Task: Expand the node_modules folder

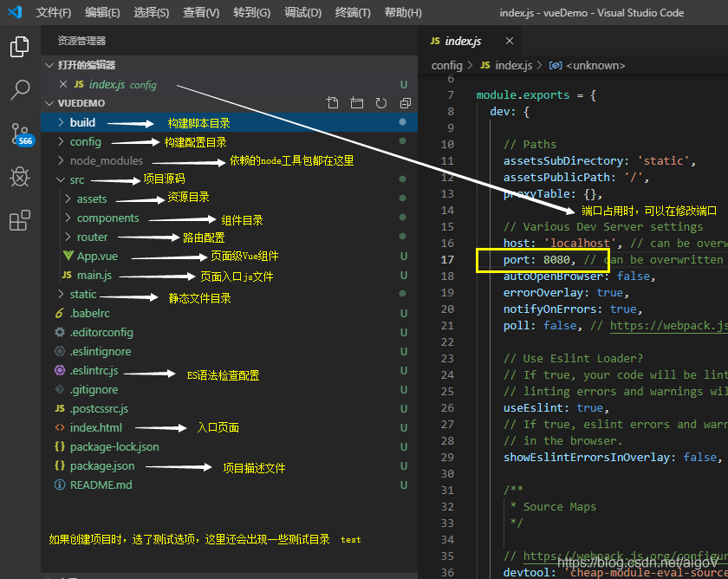Action: pos(61,160)
